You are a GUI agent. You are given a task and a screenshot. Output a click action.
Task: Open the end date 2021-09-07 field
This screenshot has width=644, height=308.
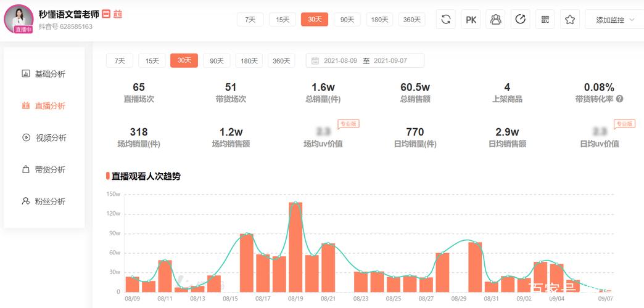click(x=390, y=61)
